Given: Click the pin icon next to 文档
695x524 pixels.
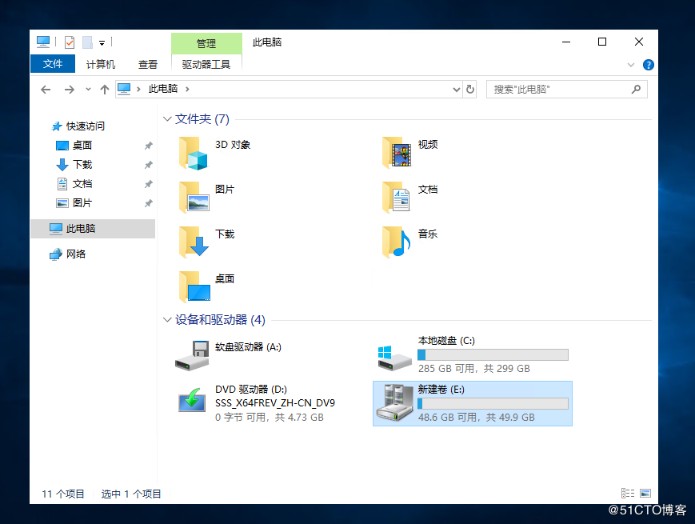Looking at the screenshot, I should click(x=148, y=184).
